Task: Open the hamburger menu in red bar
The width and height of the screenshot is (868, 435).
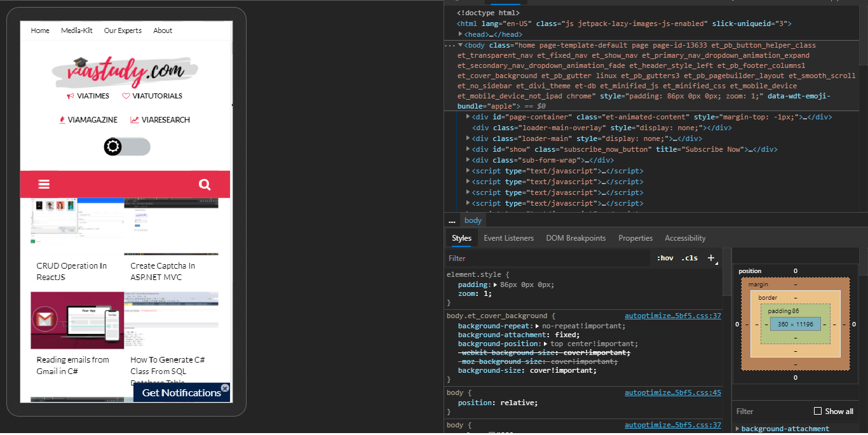Action: pyautogui.click(x=44, y=184)
